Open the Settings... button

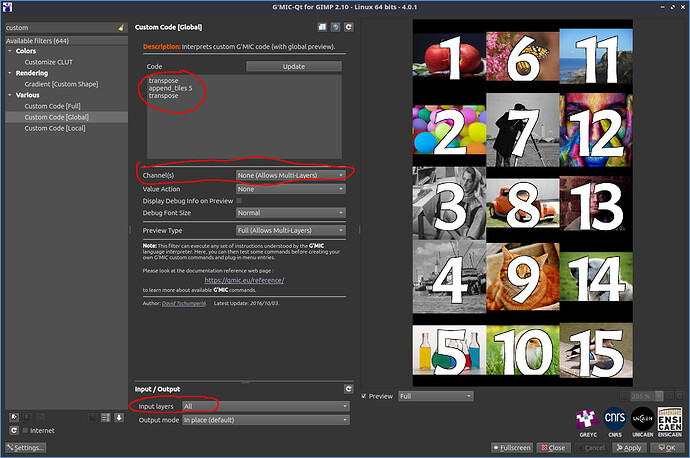tap(26, 447)
